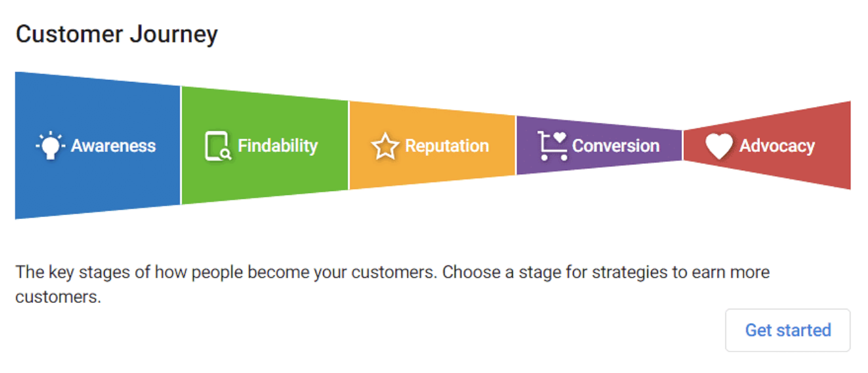Viewport: 868px width, 373px height.
Task: Click the Reputation star icon
Action: (385, 146)
